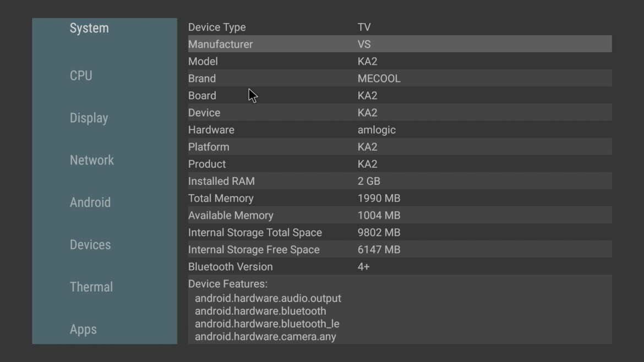Select android.hardware.camera.any feature
This screenshot has width=644, height=362.
[265, 337]
